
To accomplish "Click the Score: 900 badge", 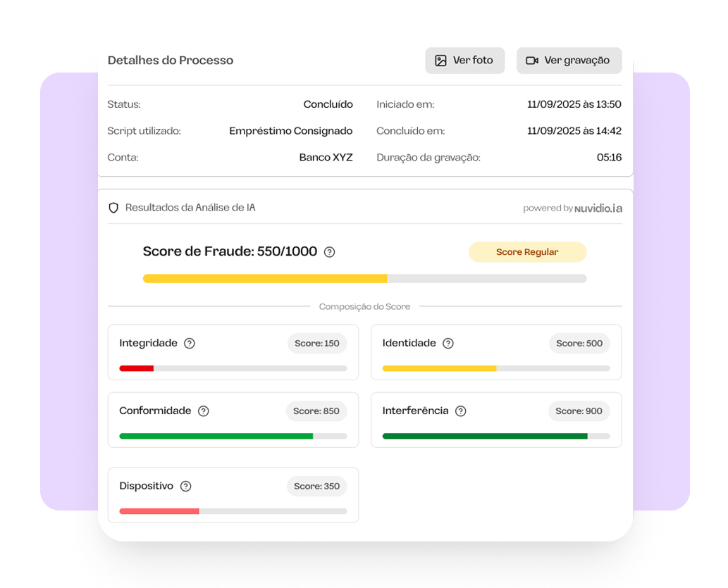I will pos(579,411).
